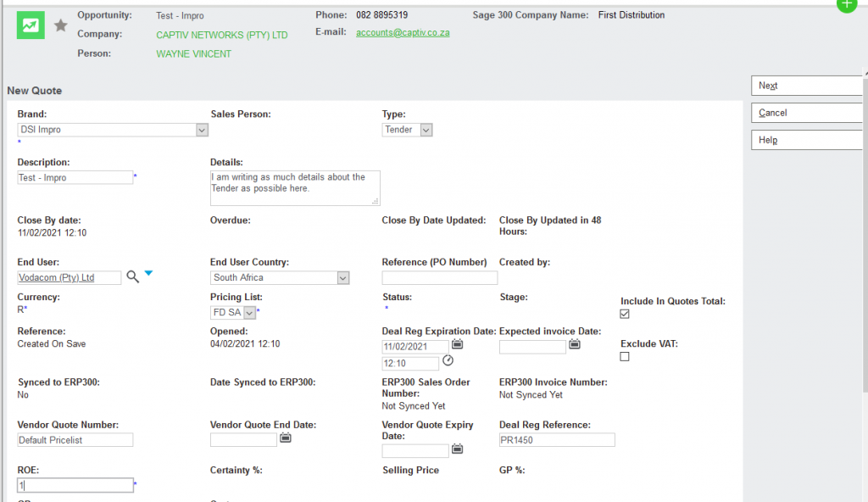Click the green opportunity chart icon

[31, 25]
